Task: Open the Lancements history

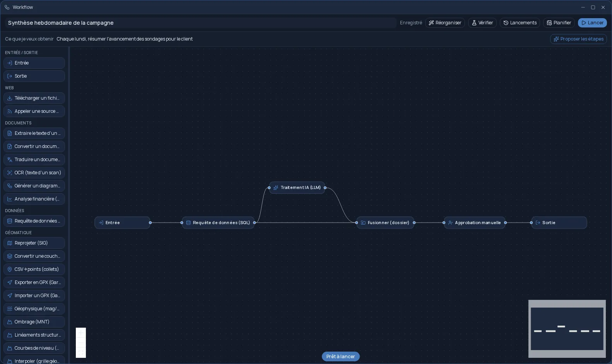Action: 520,23
